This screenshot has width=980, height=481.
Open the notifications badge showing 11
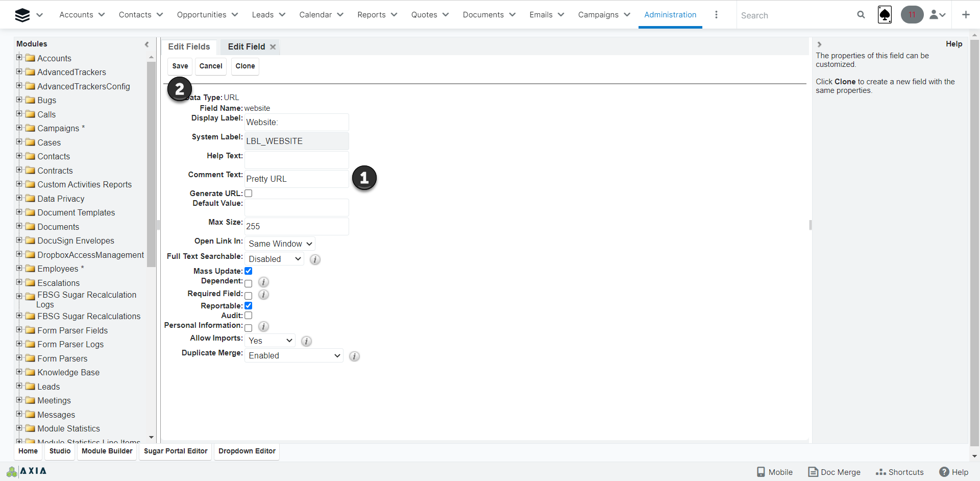[912, 15]
